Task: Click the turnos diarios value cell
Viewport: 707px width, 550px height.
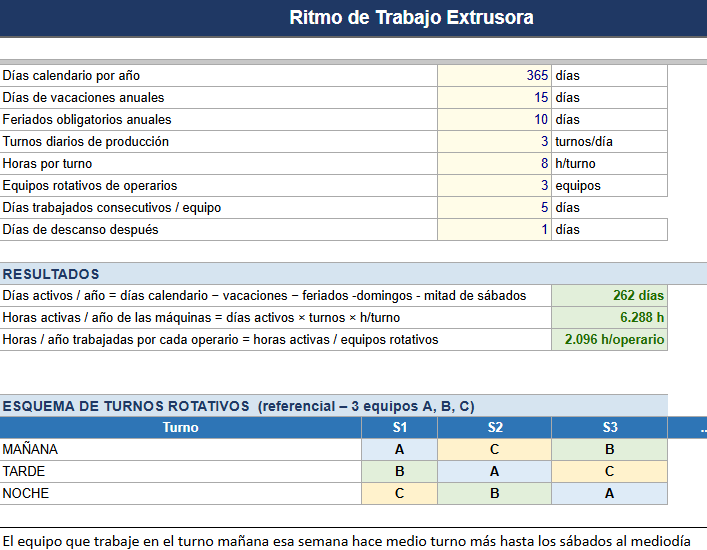Action: [x=494, y=142]
